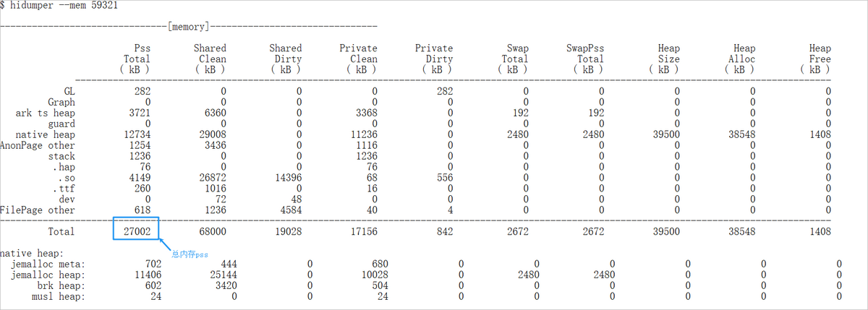This screenshot has height=310, width=868.
Task: Click the Pss Total column header
Action: tap(137, 59)
